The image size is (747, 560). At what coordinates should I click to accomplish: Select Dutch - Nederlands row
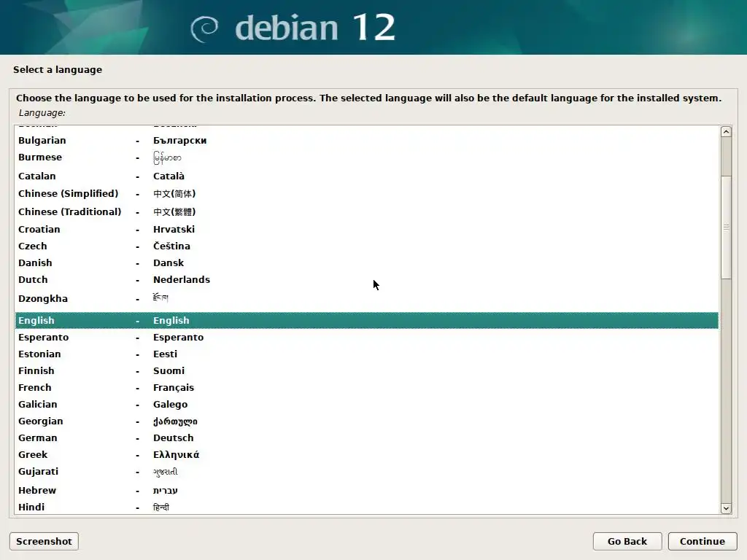(366, 279)
